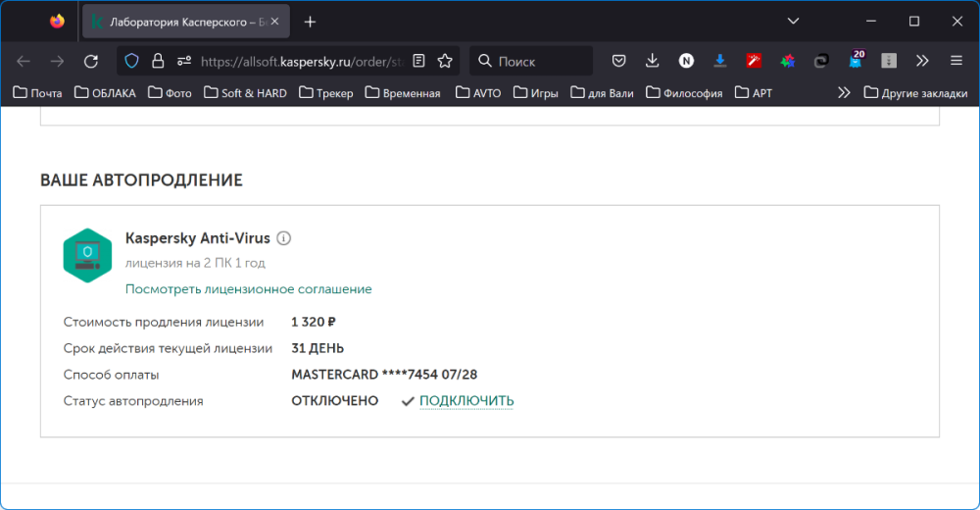Click the 31 ДЕНЬ license term value
980x510 pixels.
(x=318, y=348)
